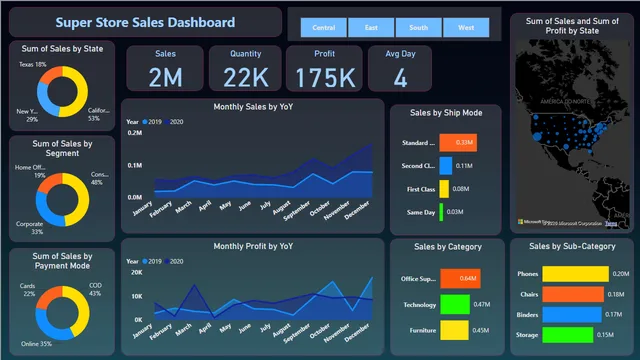The image size is (640, 360).
Task: Click the California 53% label on state donut
Action: [x=98, y=114]
